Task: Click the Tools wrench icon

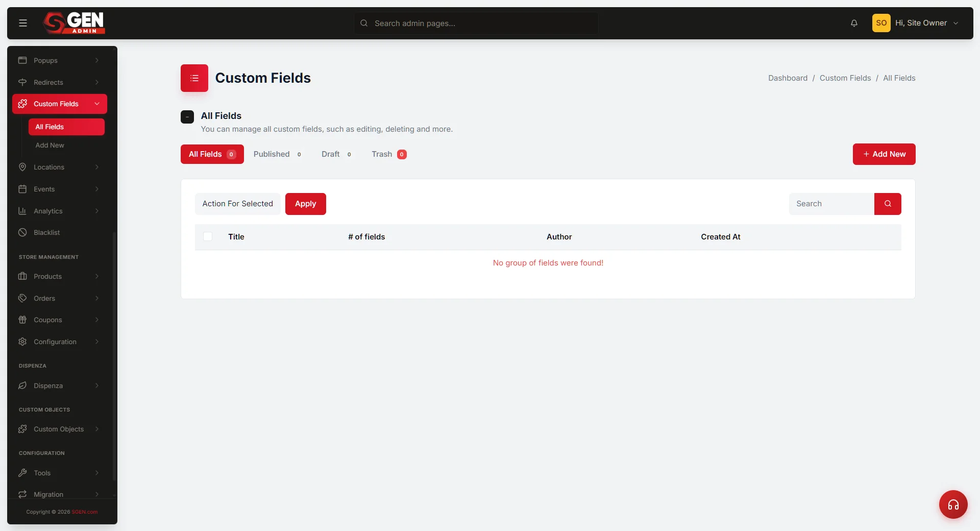Action: [22, 473]
